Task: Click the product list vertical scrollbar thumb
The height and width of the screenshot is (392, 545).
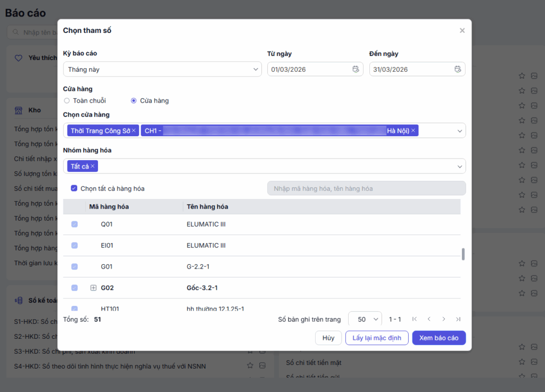Action: click(463, 254)
